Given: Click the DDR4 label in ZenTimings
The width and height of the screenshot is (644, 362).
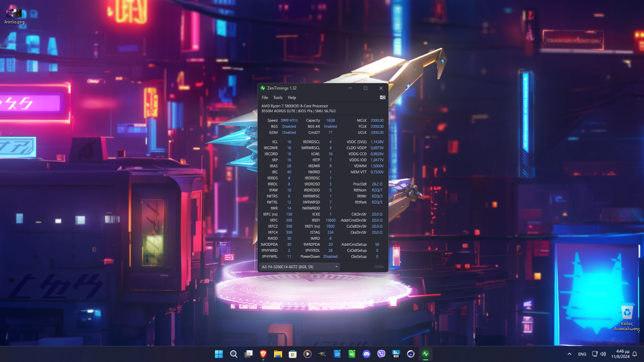Looking at the screenshot, I should pos(379,267).
